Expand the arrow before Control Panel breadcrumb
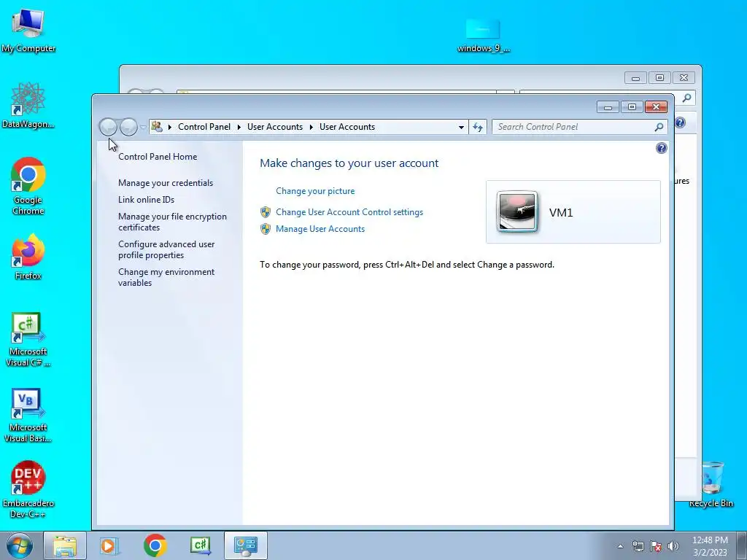Screen dimensions: 747x560 point(169,127)
